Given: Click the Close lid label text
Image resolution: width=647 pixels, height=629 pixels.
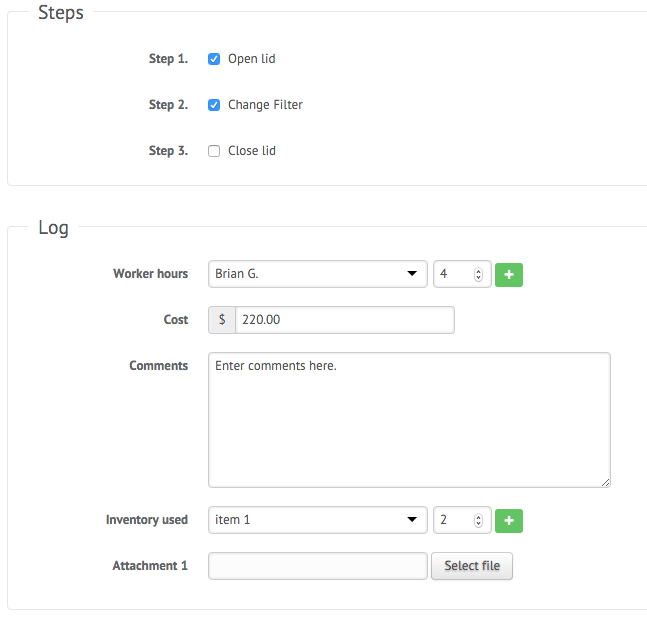Looking at the screenshot, I should tap(252, 151).
